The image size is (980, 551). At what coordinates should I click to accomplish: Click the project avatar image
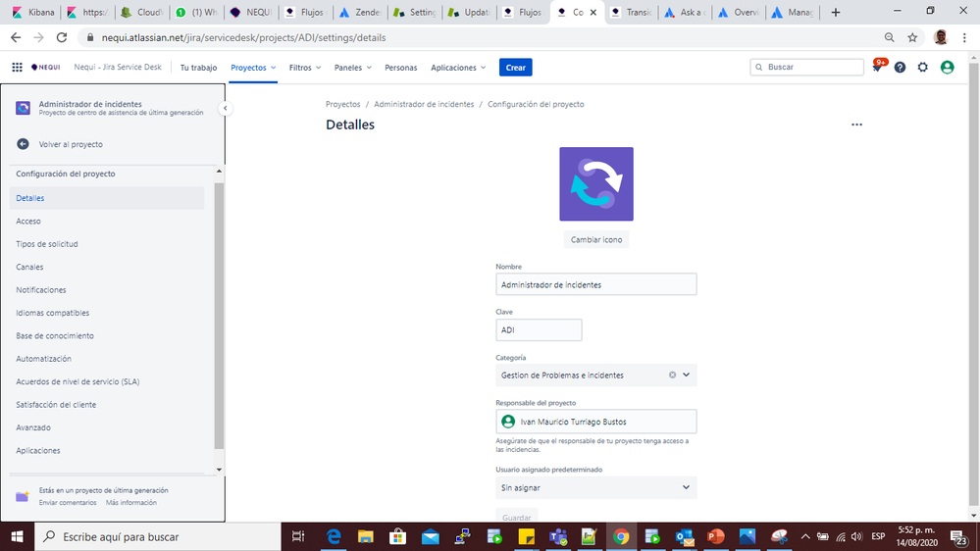pyautogui.click(x=595, y=184)
